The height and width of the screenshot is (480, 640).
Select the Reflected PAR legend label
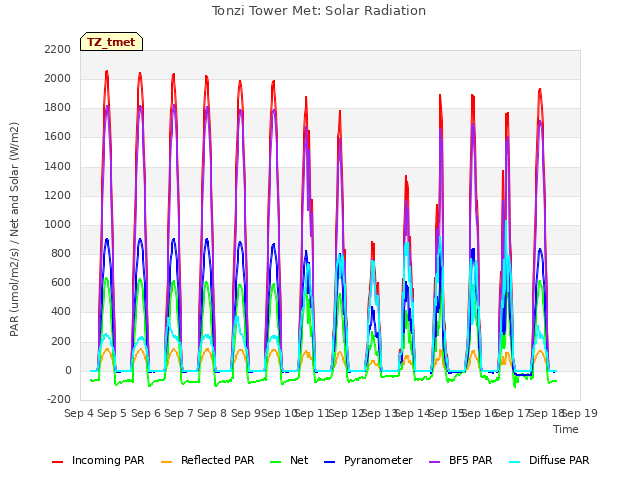click(218, 460)
